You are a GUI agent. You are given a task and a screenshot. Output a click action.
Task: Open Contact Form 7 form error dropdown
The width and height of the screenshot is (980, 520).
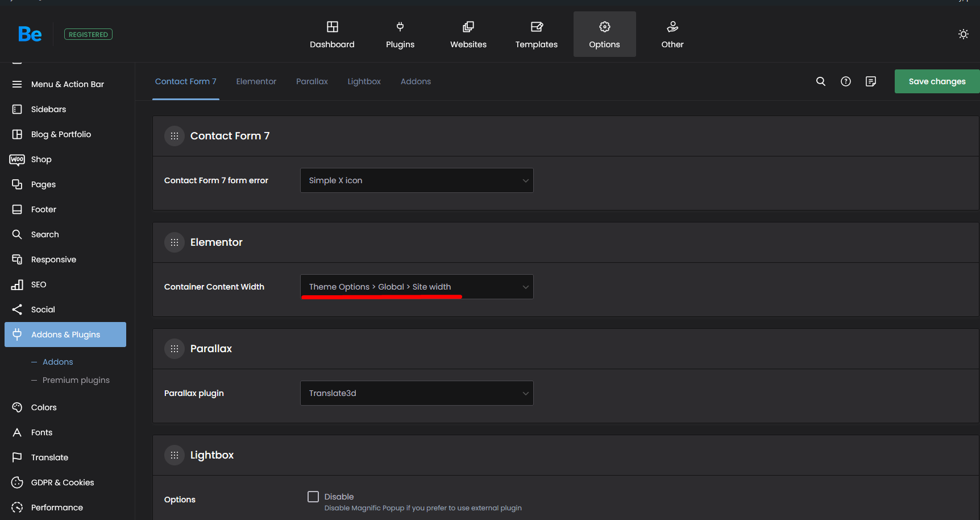[417, 180]
